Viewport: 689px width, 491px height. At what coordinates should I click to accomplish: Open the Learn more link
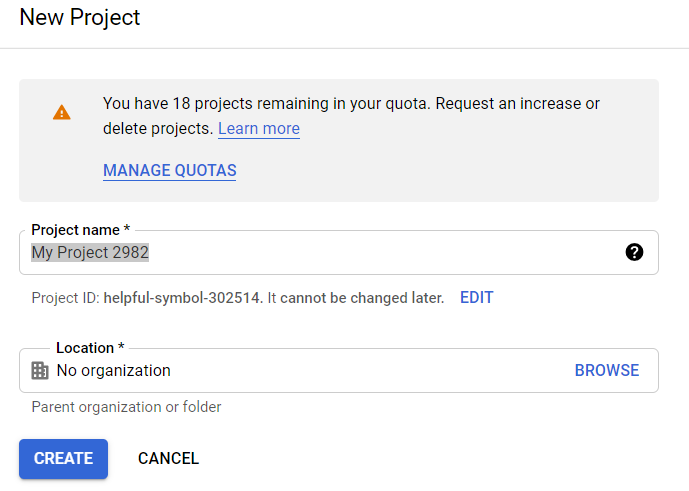[258, 129]
